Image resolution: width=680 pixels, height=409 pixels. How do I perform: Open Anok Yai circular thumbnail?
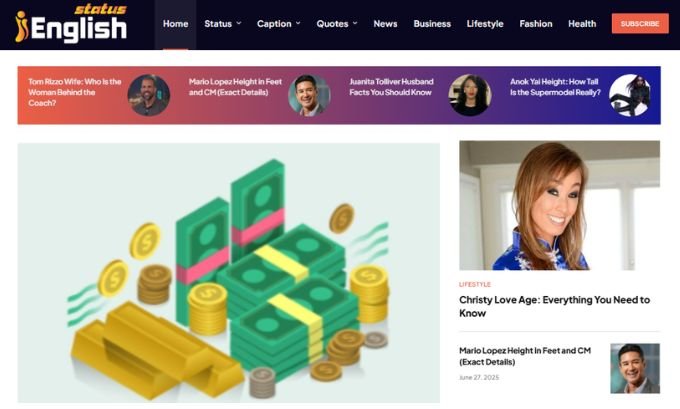coord(630,95)
